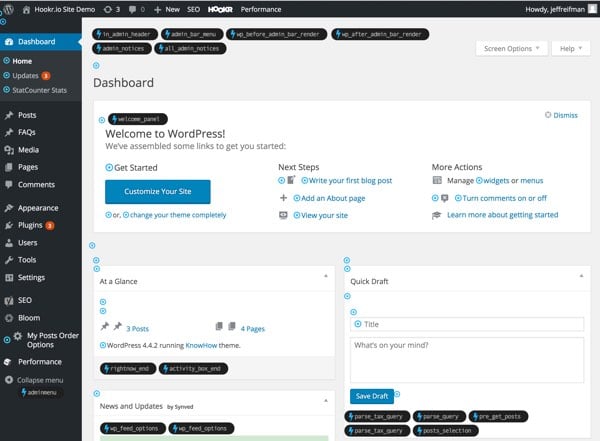The image size is (600, 441).
Task: Click the HOOKR logo in admin bar
Action: click(220, 9)
